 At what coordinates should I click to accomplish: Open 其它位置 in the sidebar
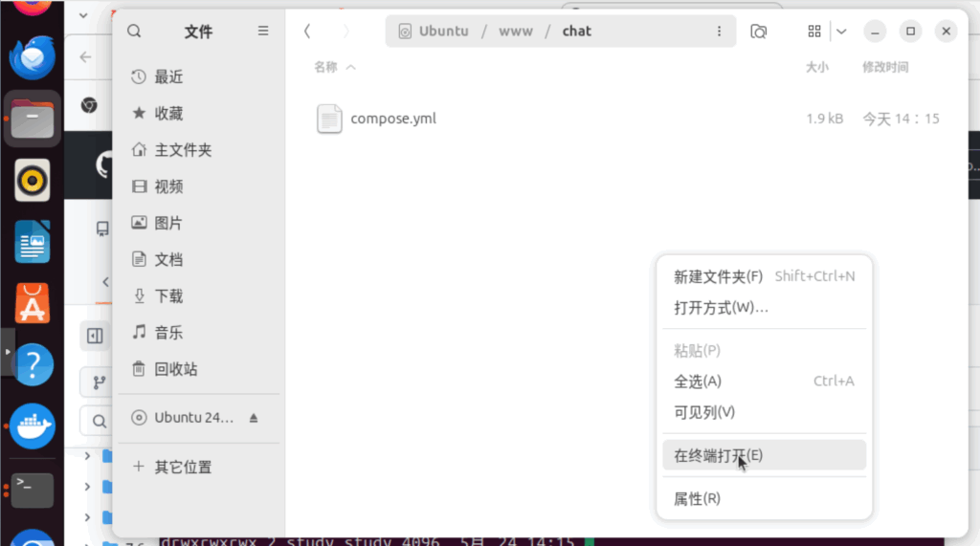tap(199, 467)
